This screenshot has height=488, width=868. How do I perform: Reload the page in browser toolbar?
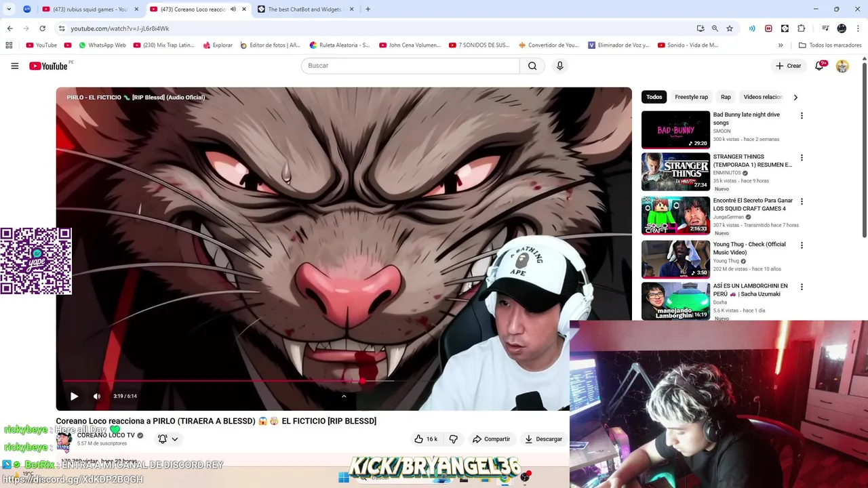click(42, 28)
